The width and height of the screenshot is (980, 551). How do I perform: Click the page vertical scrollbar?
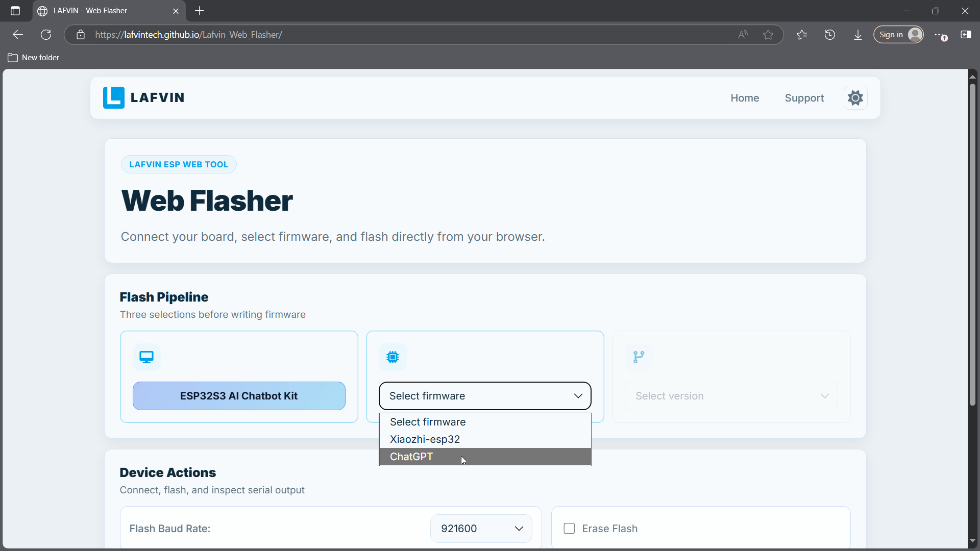(x=972, y=245)
